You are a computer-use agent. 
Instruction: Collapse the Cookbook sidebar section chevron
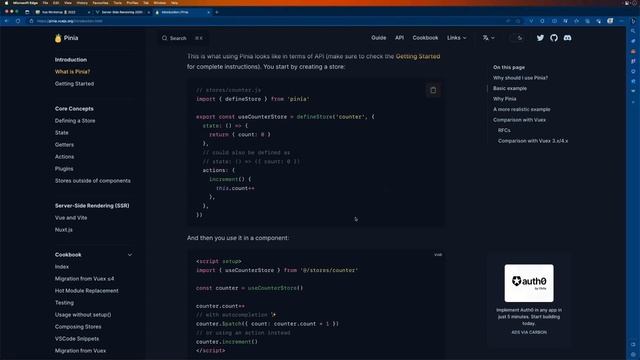[x=130, y=255]
